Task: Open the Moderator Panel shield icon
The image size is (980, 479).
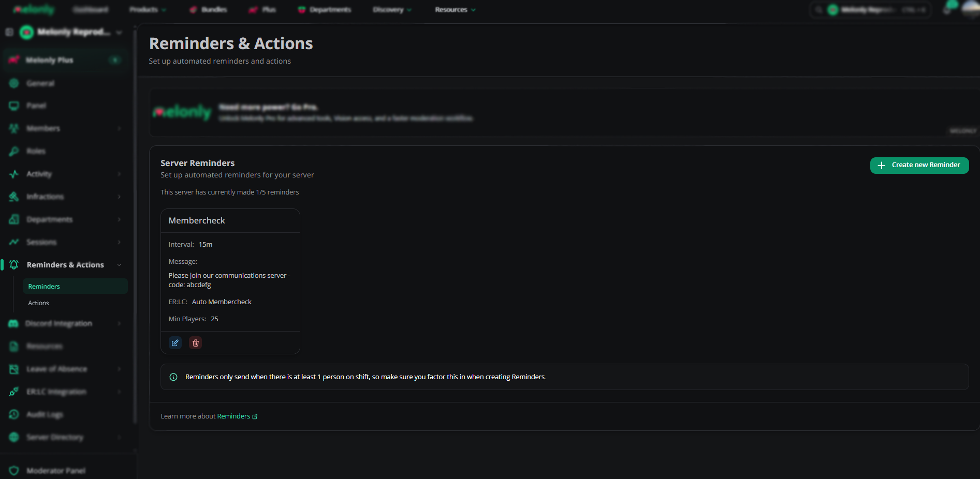Action: [x=14, y=471]
